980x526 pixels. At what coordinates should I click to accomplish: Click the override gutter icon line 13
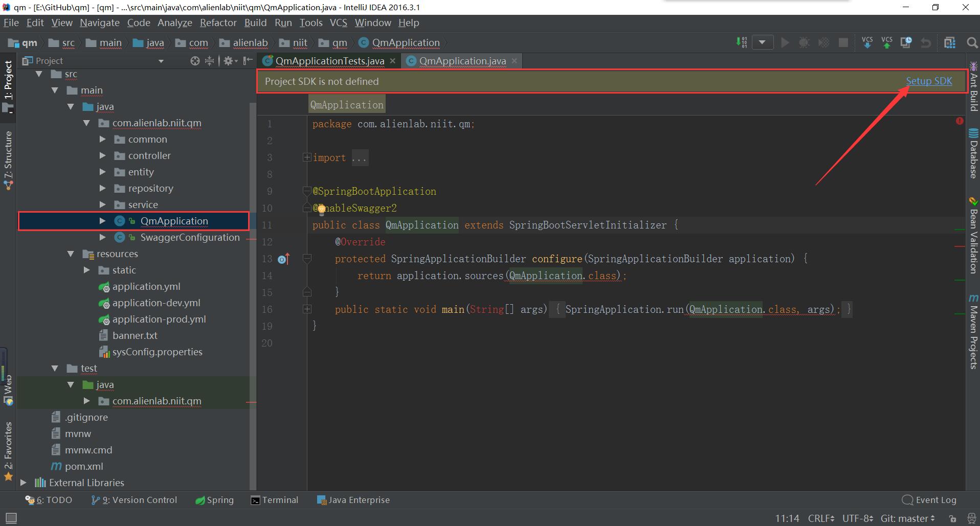point(283,259)
